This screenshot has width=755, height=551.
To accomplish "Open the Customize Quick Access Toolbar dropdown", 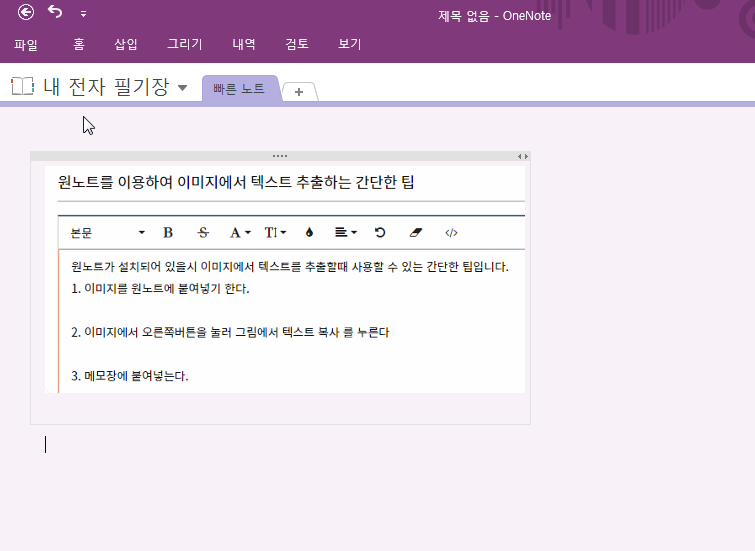I will pos(83,14).
